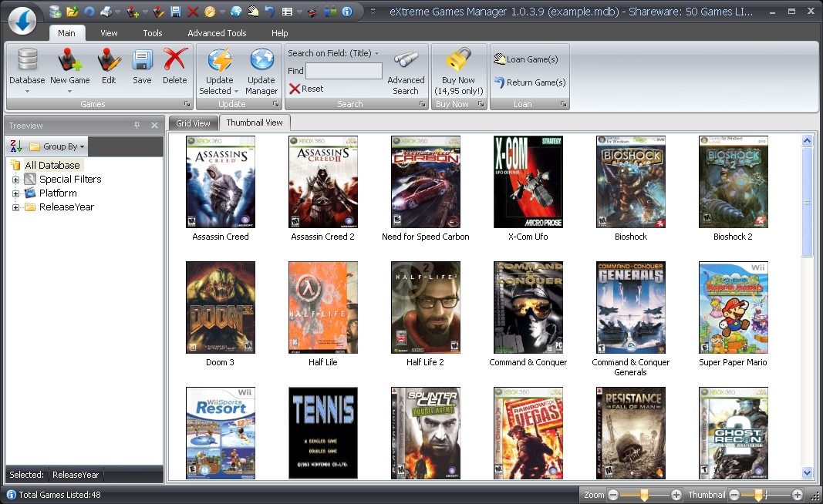The image size is (823, 504).
Task: Open the Loan group dialog launcher
Action: [563, 104]
